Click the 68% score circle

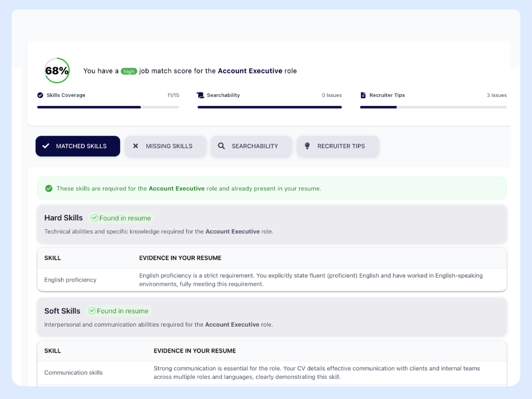(57, 71)
